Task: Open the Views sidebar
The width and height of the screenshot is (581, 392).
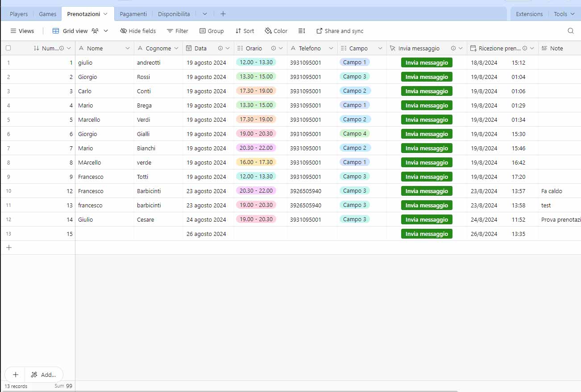Action: (22, 31)
